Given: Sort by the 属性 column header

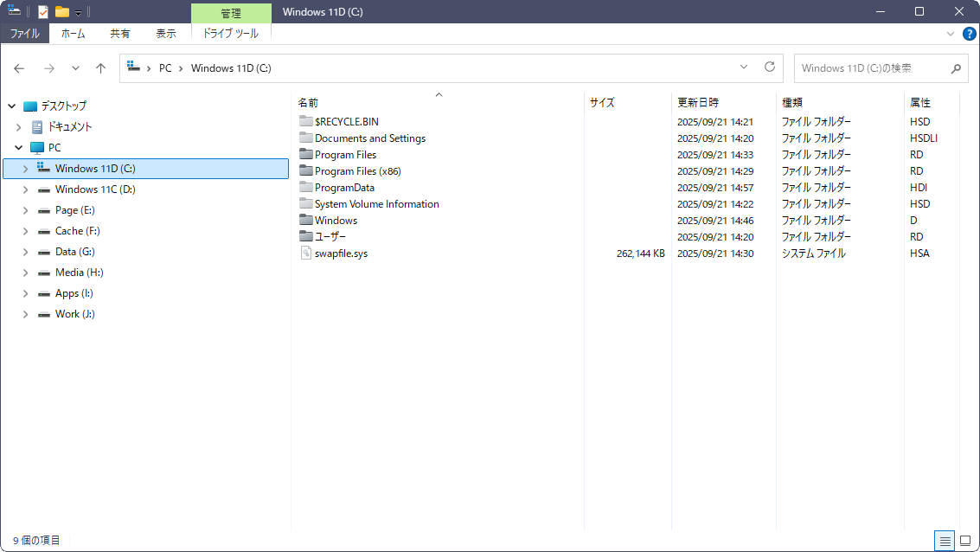Looking at the screenshot, I should coord(932,102).
